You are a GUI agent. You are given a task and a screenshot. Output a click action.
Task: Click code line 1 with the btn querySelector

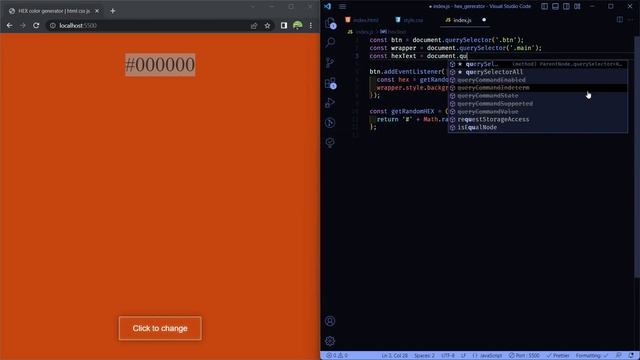[x=447, y=40]
